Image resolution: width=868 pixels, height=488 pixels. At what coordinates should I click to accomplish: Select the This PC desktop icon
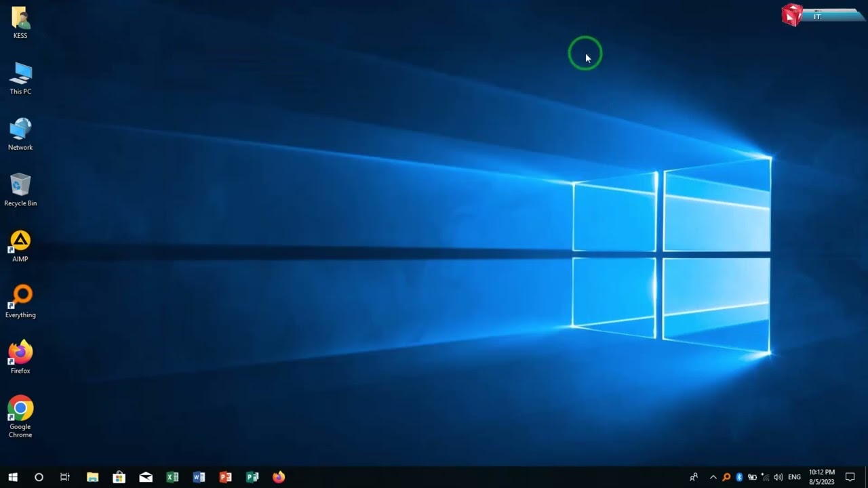[x=20, y=78]
